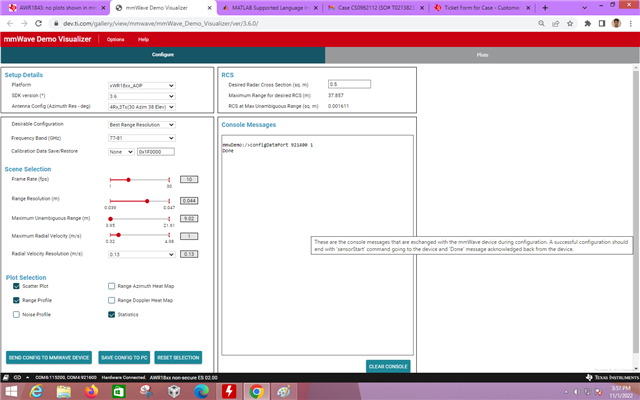Enable Range Doppler Heat Map checkbox

point(111,300)
